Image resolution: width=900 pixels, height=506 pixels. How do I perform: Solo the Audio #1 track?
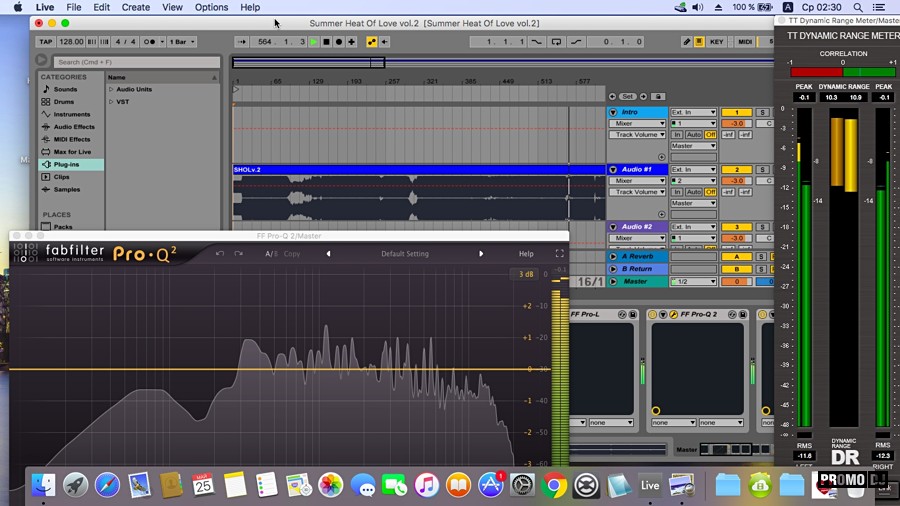point(762,170)
